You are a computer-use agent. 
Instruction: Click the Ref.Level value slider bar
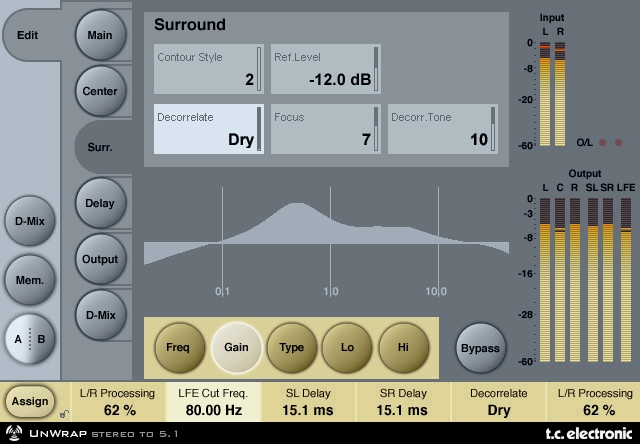coord(376,69)
